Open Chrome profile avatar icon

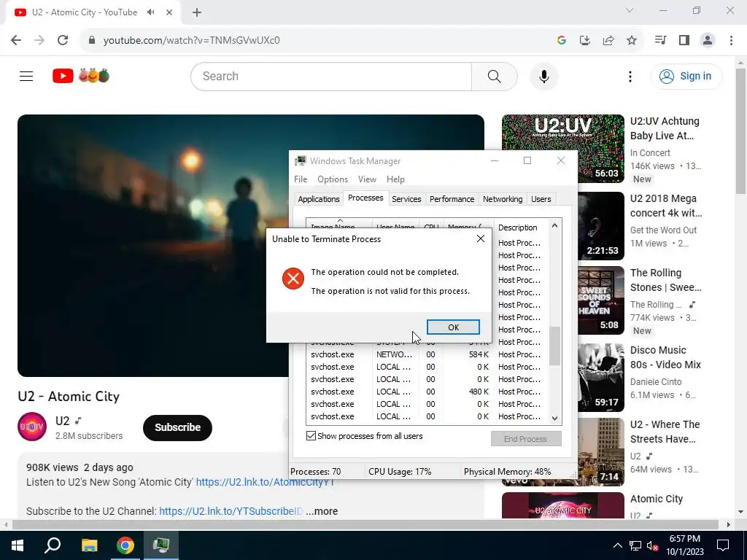[x=708, y=40]
